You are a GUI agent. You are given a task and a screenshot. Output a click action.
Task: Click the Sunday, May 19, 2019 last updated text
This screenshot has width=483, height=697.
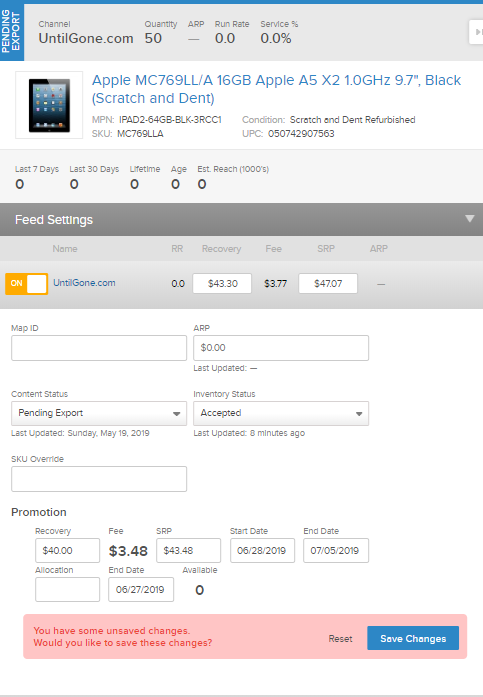coord(108,433)
